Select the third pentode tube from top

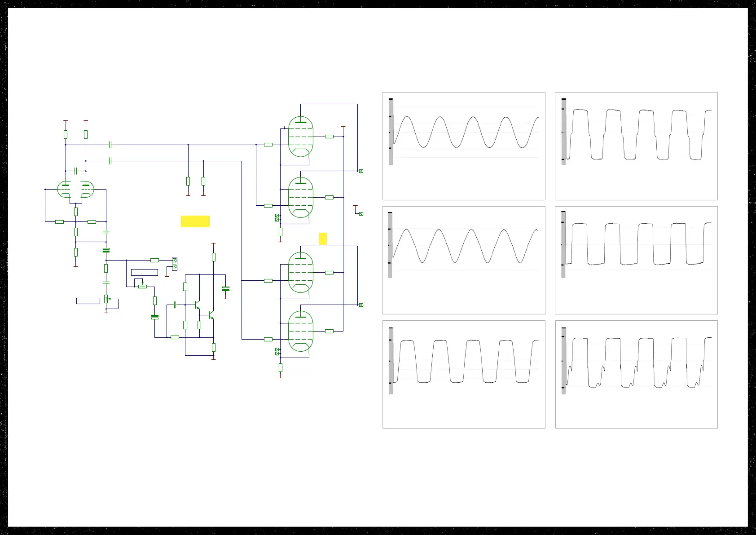(300, 272)
